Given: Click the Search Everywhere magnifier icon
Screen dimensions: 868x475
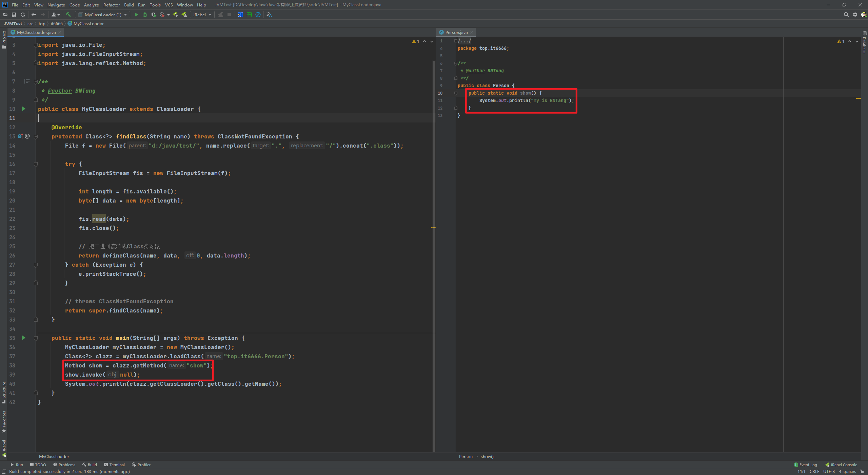Looking at the screenshot, I should tap(846, 15).
